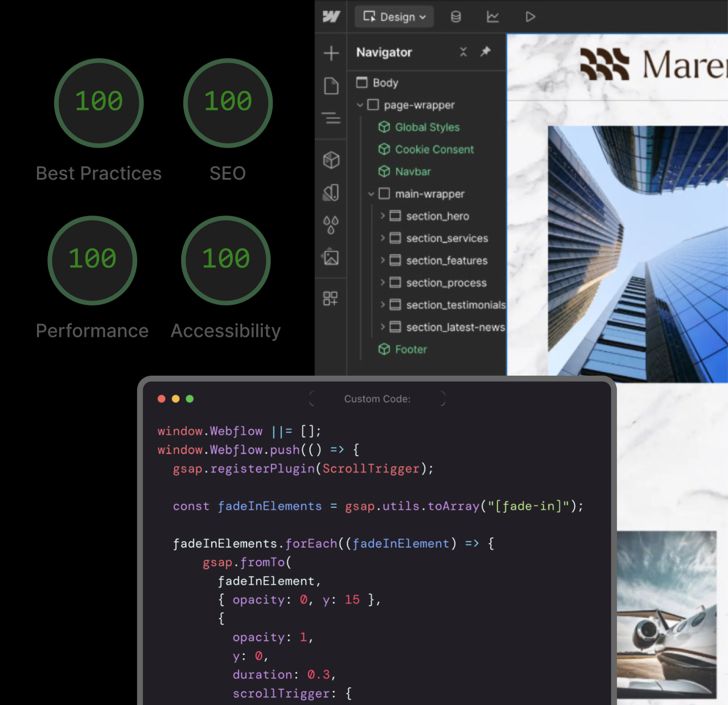728x705 pixels.
Task: Select the Footer component in Navigator
Action: [410, 350]
